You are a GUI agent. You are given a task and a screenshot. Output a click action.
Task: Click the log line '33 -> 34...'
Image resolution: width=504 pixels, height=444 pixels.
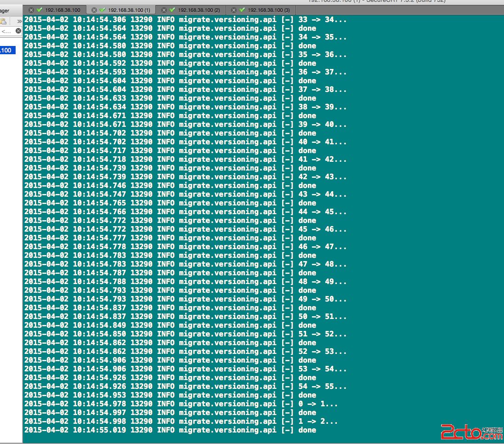(186, 20)
